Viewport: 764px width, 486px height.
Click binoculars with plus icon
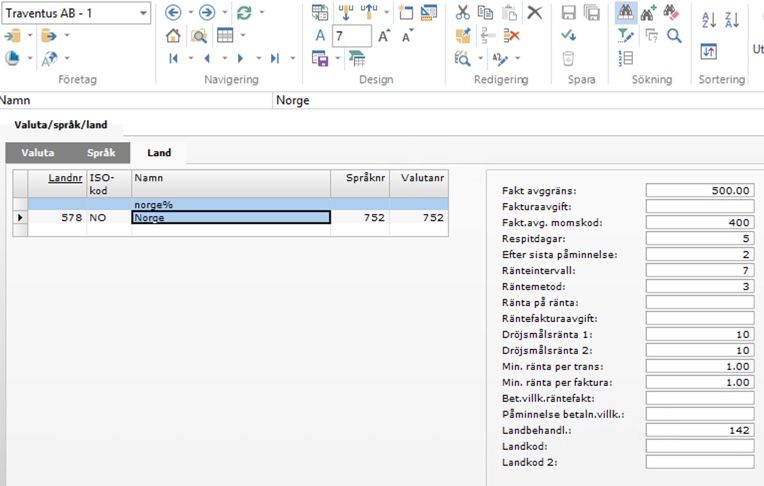click(649, 13)
